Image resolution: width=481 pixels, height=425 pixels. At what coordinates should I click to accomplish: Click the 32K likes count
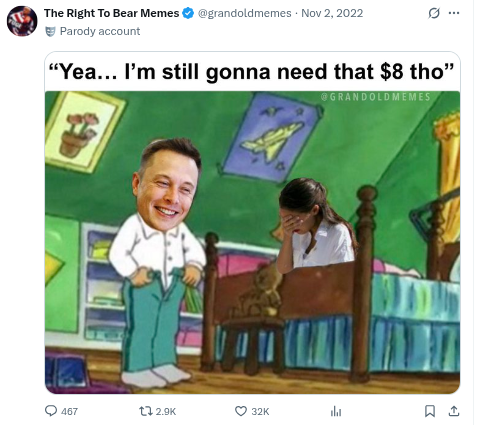point(260,411)
